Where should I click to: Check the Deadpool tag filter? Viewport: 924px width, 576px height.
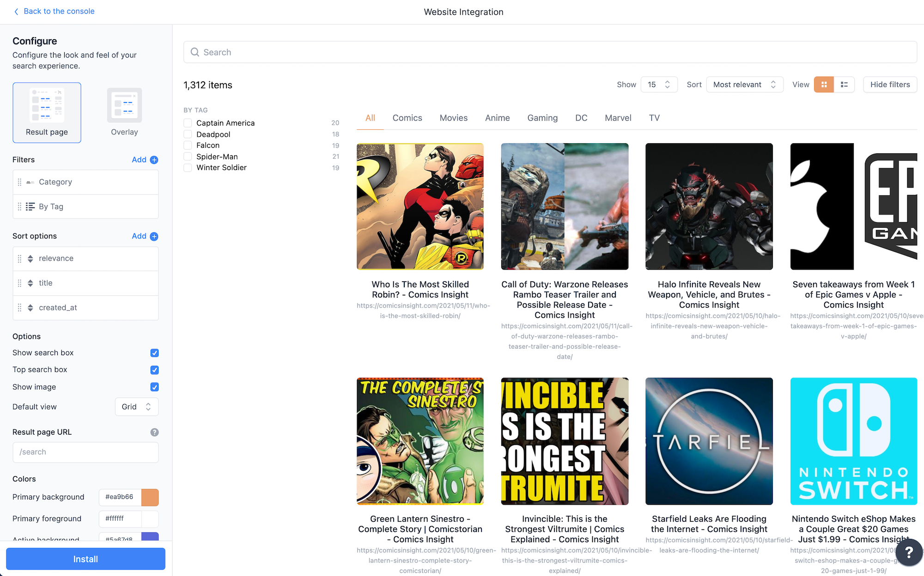click(188, 134)
